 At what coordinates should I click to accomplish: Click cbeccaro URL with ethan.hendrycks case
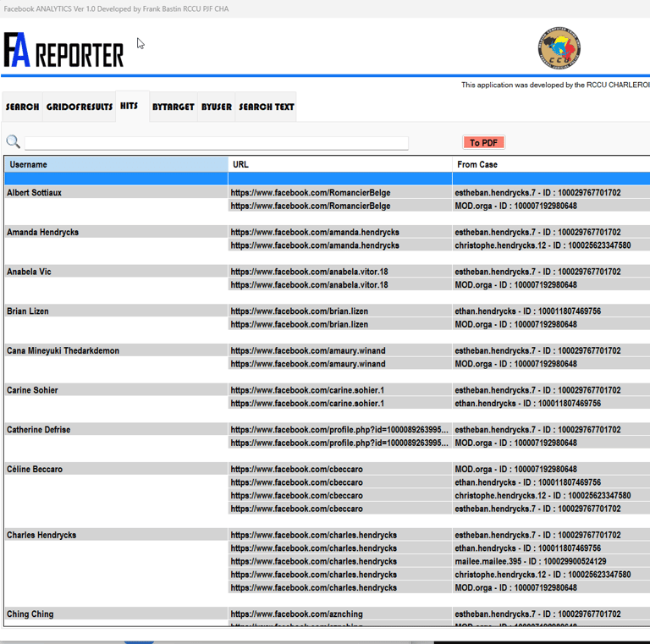340,482
